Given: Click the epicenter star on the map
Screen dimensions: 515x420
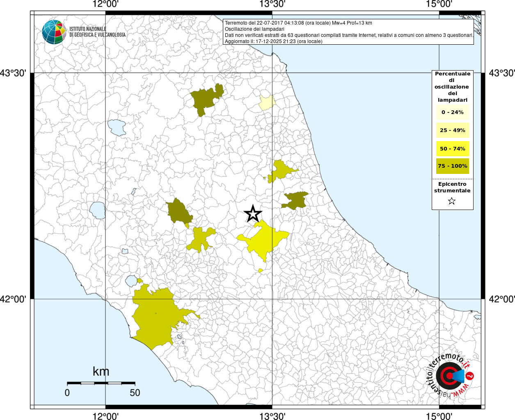Looking at the screenshot, I should pos(253,214).
